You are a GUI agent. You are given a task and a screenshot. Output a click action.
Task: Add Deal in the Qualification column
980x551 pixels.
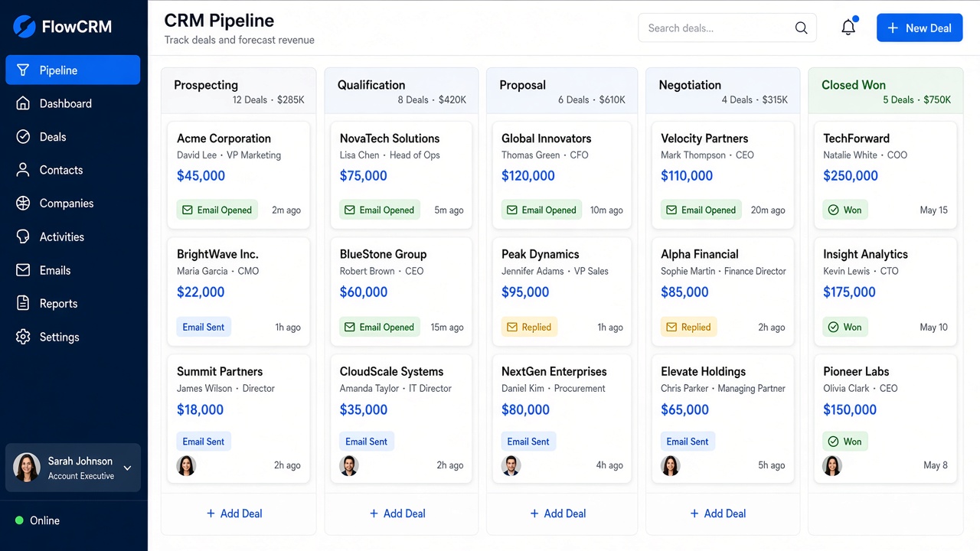[x=397, y=514]
